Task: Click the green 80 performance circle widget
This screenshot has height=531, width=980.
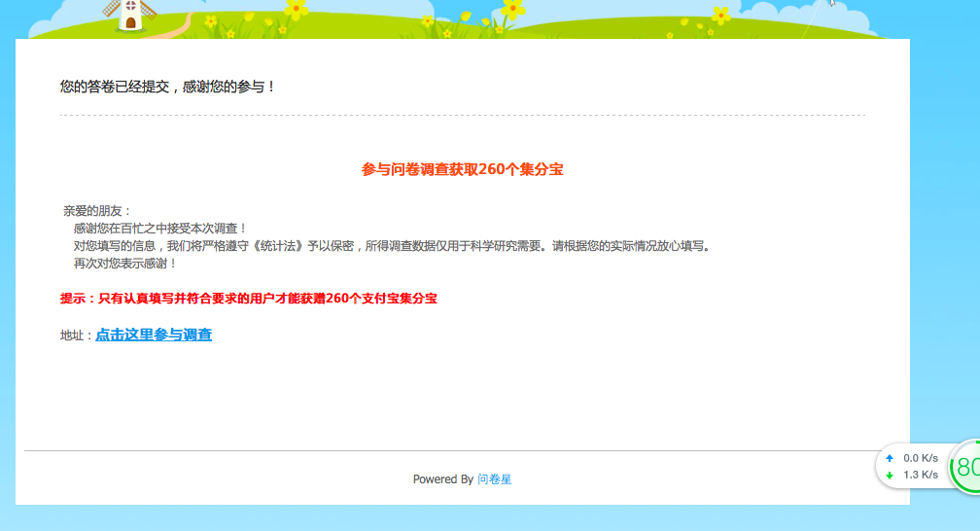Action: 965,467
